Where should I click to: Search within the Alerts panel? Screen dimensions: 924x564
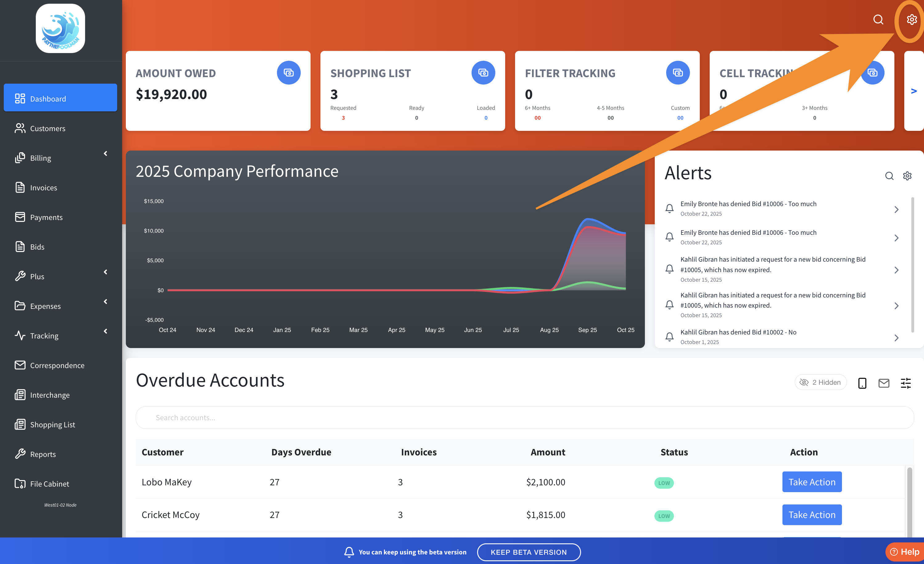(x=889, y=176)
